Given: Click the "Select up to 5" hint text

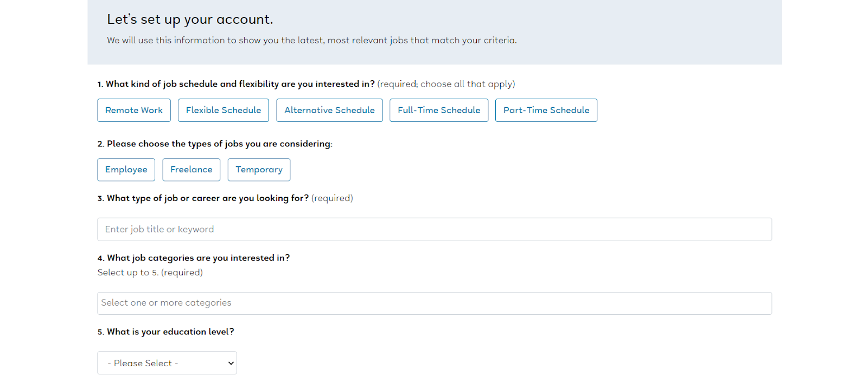Looking at the screenshot, I should 150,273.
